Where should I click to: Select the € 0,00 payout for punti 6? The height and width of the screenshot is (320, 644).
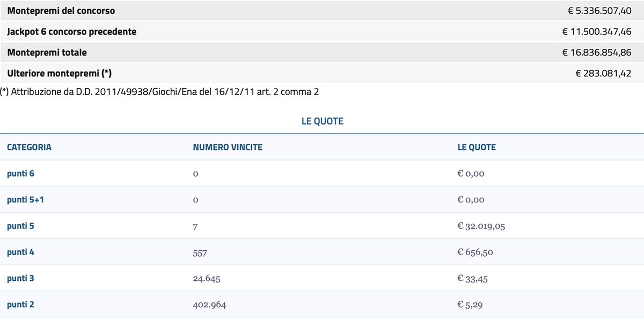point(470,173)
